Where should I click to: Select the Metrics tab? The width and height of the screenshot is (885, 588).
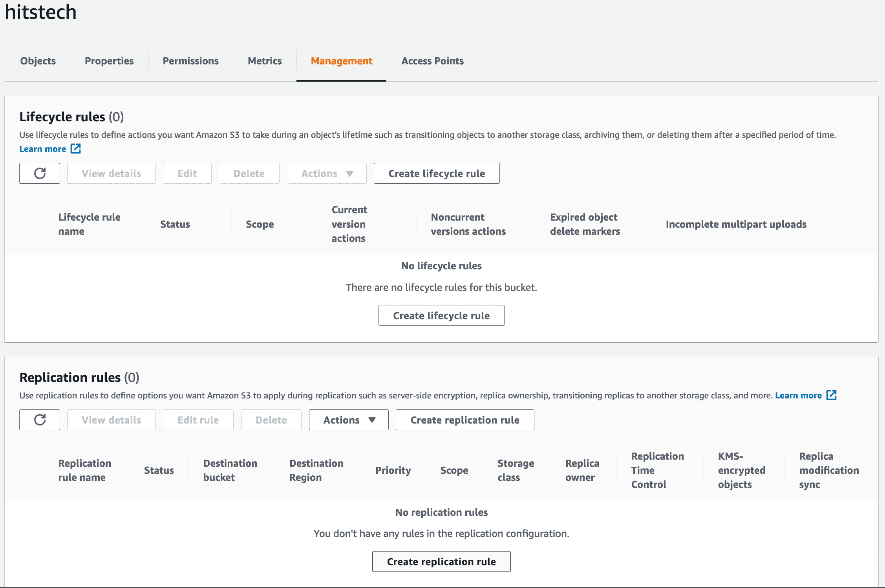click(x=265, y=61)
